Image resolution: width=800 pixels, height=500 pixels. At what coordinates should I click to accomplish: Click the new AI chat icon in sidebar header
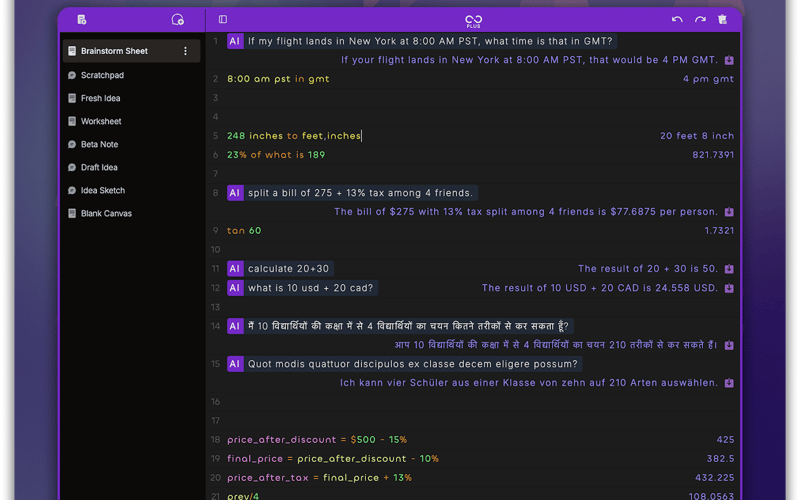(x=177, y=19)
